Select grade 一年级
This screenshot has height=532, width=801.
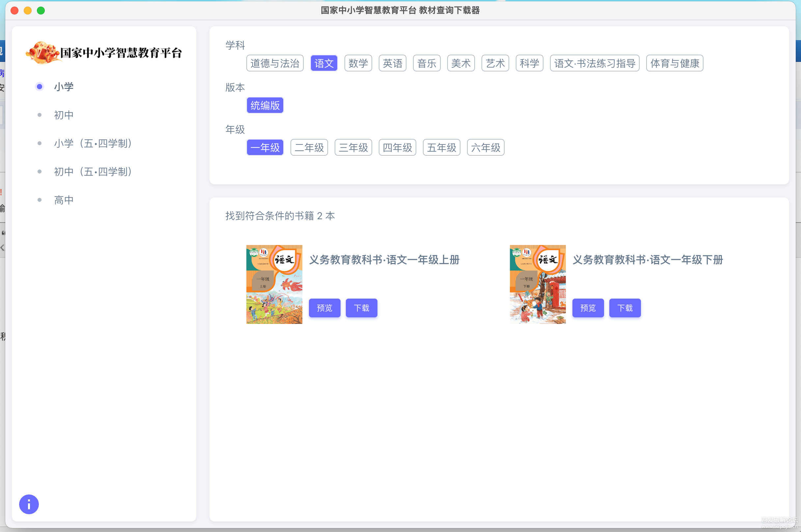[265, 147]
